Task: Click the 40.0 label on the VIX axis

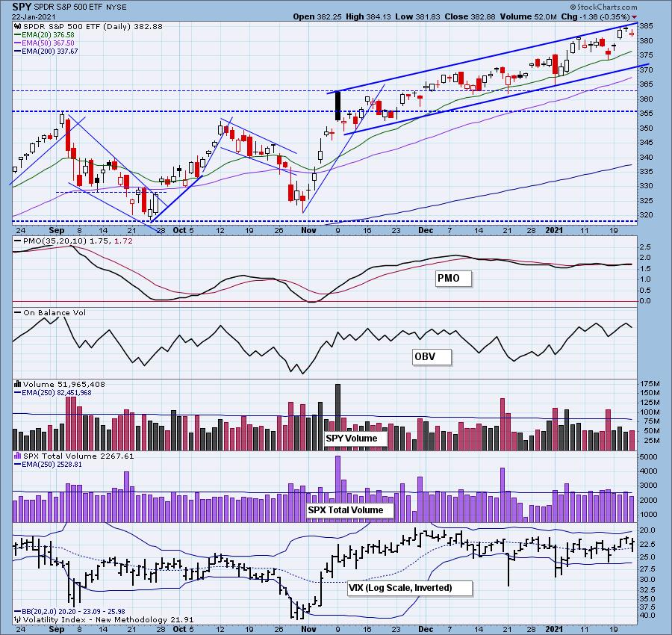Action: point(647,616)
